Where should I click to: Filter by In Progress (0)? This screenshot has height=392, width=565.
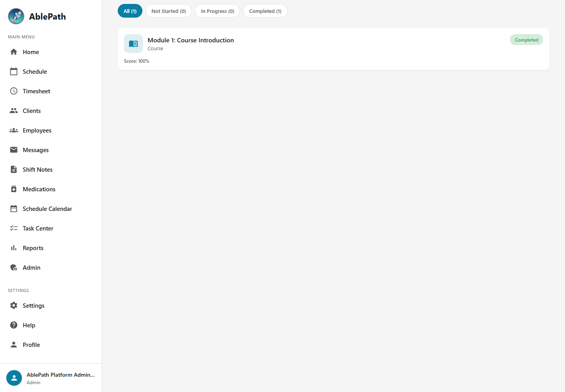pos(217,11)
